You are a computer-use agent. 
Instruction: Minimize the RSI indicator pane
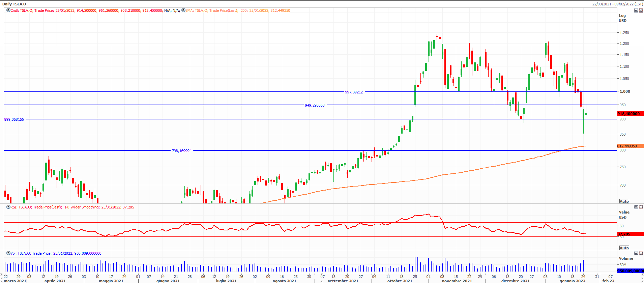pos(636,207)
